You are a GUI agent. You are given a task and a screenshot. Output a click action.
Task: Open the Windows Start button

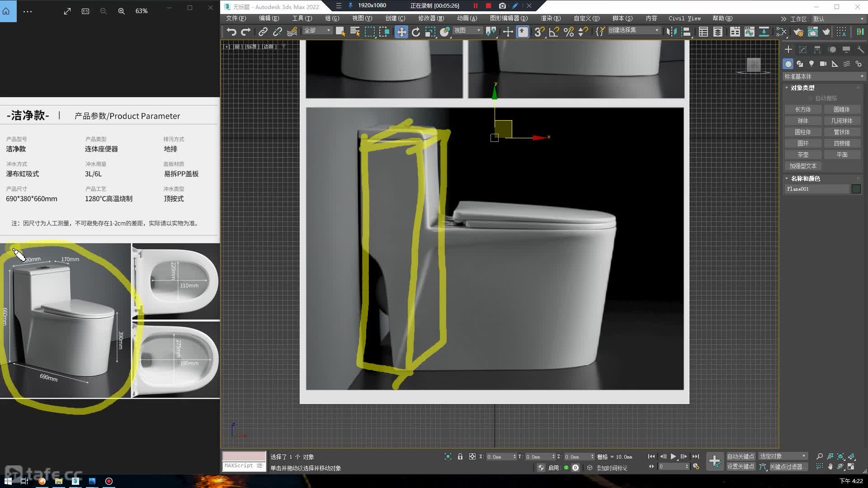8,481
